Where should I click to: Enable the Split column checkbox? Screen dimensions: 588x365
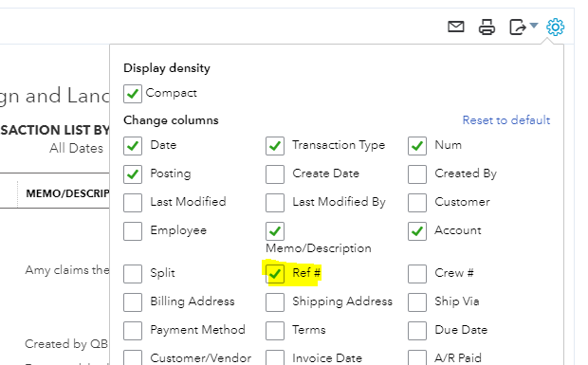pyautogui.click(x=133, y=274)
